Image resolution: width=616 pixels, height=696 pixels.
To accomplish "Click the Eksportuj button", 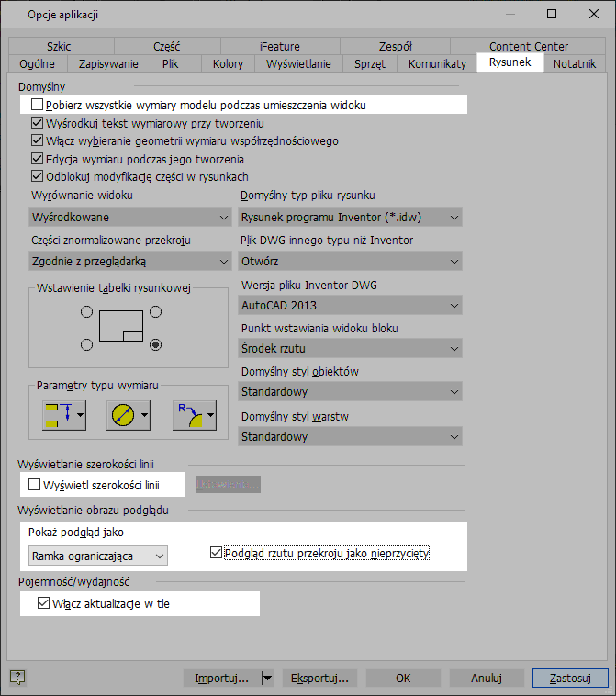I will click(319, 679).
